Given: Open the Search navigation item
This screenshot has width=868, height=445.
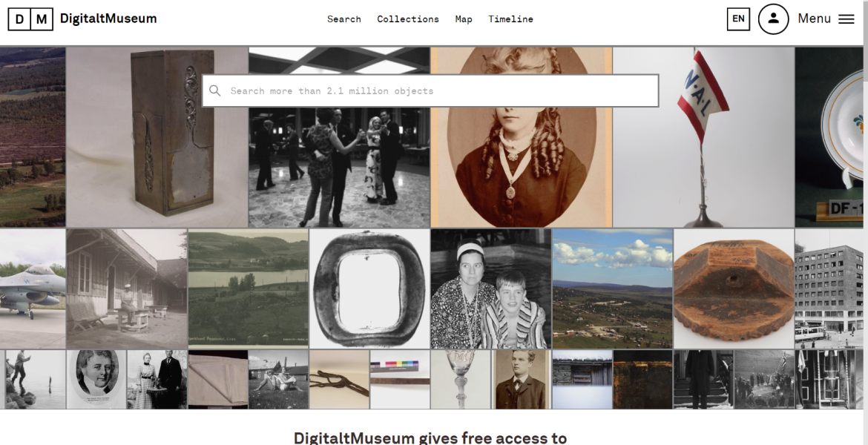Looking at the screenshot, I should [343, 19].
